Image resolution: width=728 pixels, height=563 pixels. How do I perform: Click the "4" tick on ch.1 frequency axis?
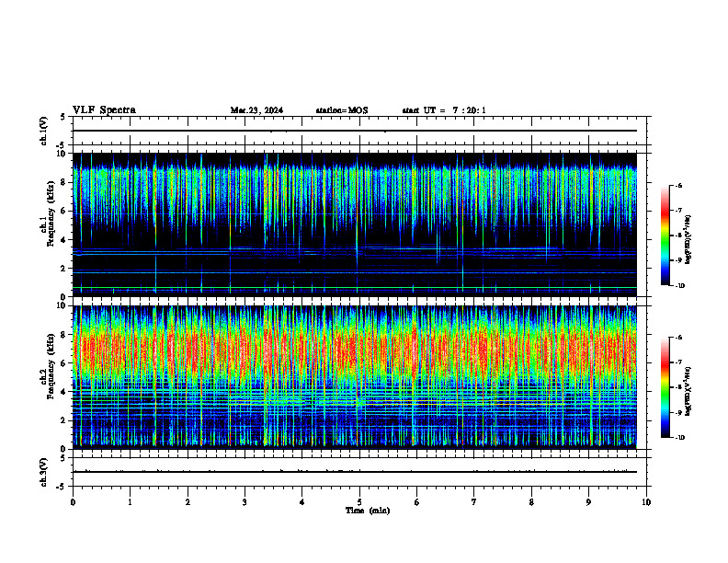coord(64,240)
